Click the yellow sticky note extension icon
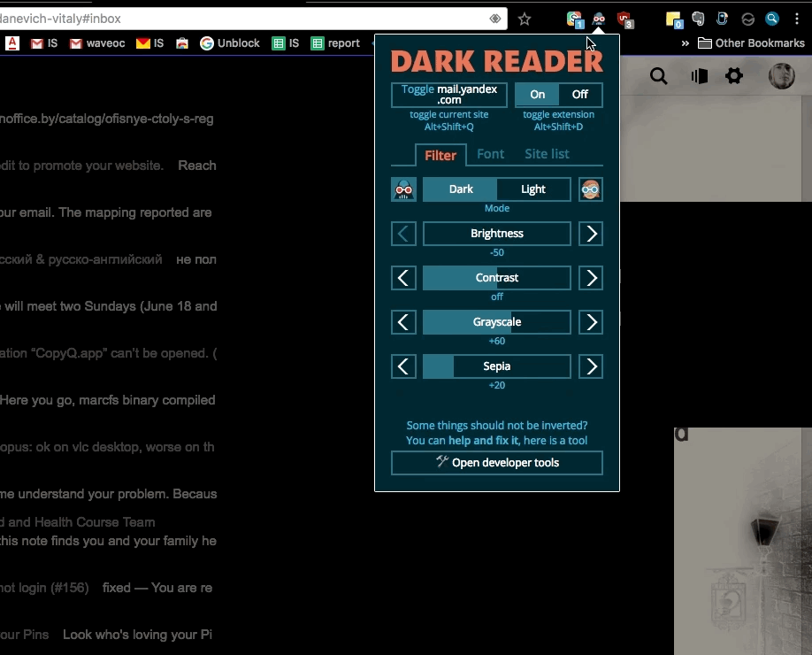812x655 pixels. [x=674, y=19]
